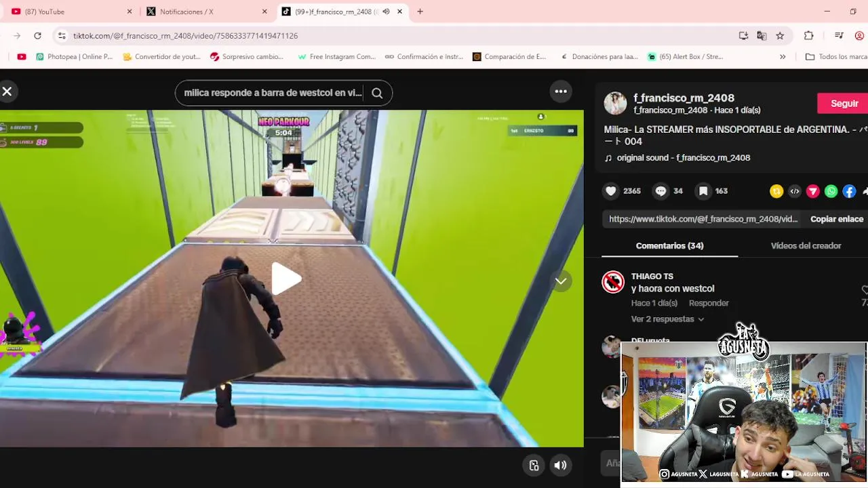Click the embed code icon
Viewport: 868px width, 488px height.
click(x=795, y=192)
